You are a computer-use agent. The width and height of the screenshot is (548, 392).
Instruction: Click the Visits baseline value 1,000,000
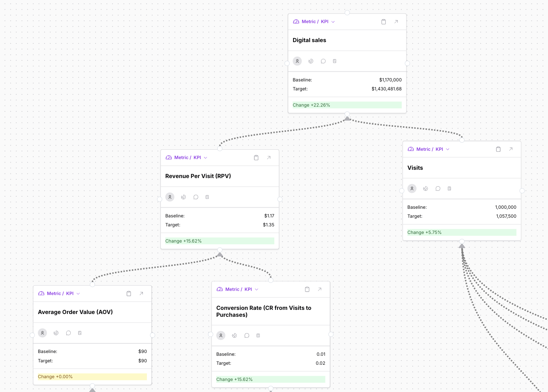(x=506, y=207)
